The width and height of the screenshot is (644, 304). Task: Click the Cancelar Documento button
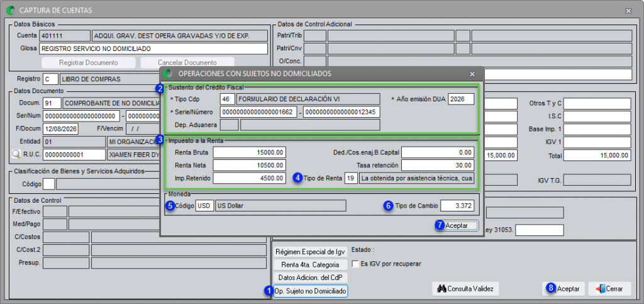pos(187,63)
